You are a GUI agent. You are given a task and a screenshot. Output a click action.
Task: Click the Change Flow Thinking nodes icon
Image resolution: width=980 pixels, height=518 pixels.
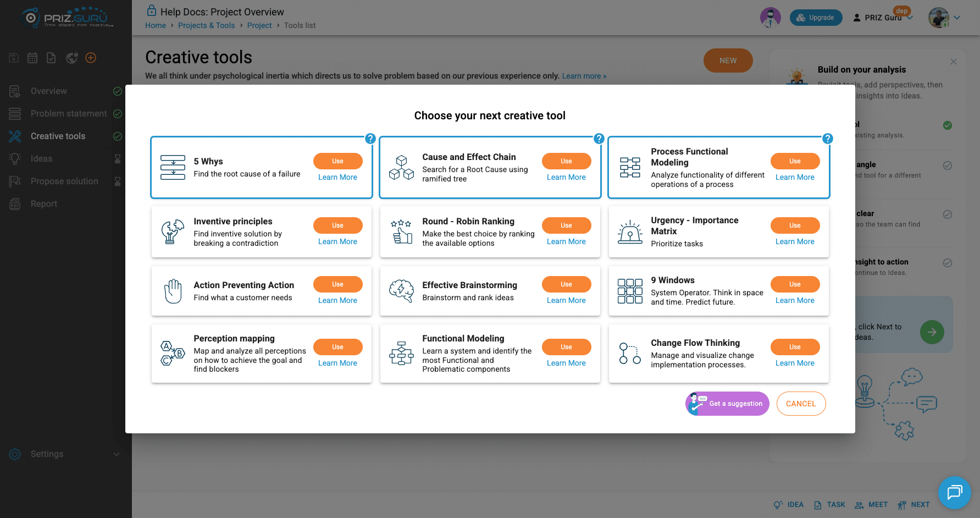[x=630, y=353]
